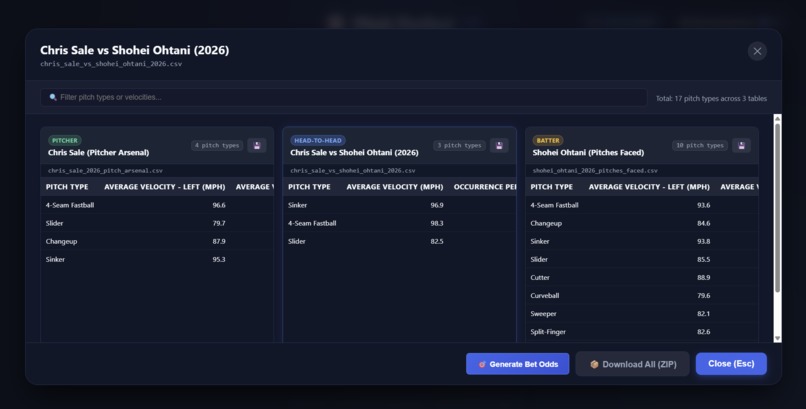Click the vertical scrollbar thumb
Viewport: 806px width, 409px height.
point(777,208)
